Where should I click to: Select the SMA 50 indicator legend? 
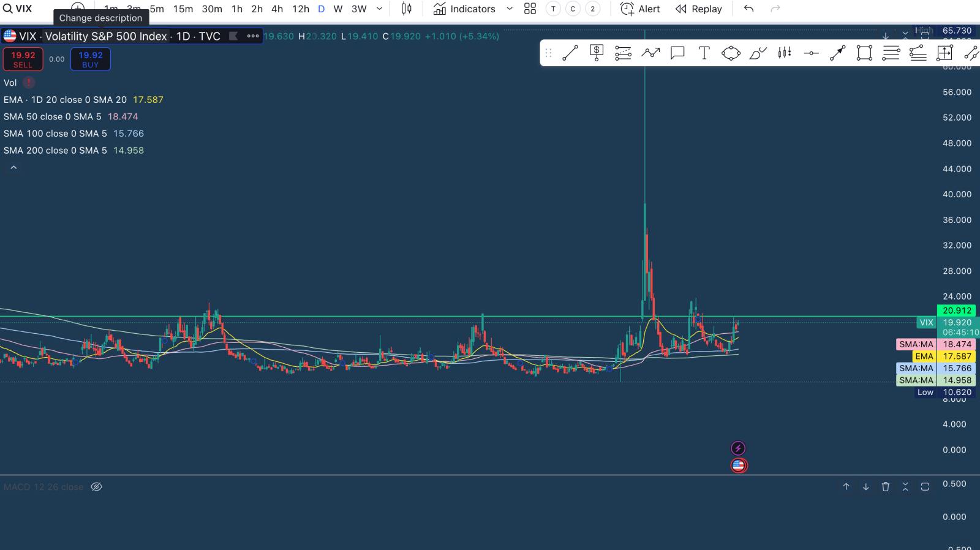[71, 116]
